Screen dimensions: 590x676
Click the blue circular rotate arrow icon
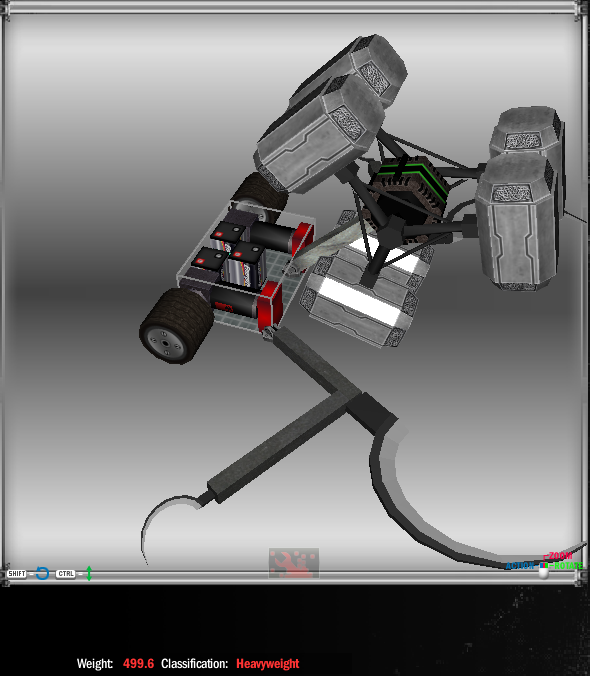point(42,573)
